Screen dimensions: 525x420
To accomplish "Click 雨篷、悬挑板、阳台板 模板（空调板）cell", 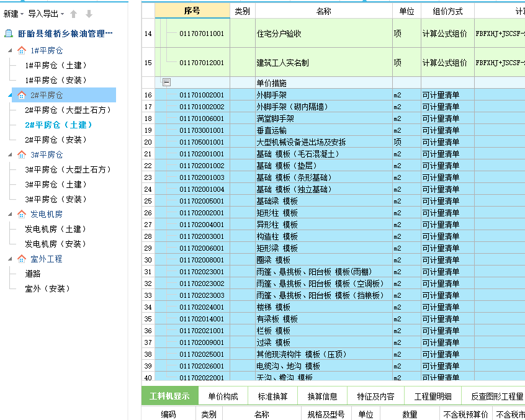I will [x=324, y=284].
